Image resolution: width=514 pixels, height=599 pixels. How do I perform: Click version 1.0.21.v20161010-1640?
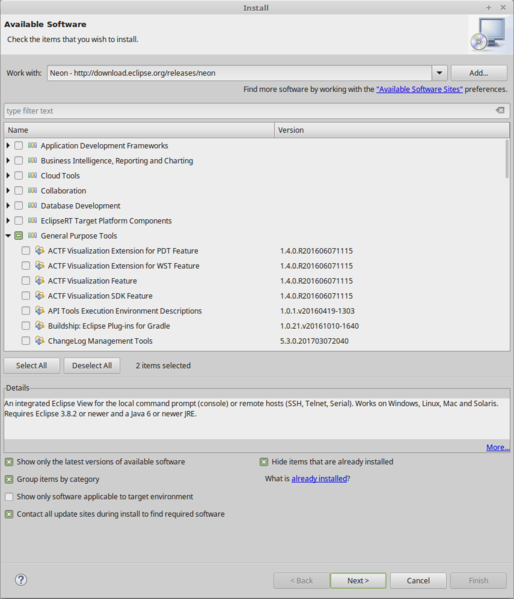tap(319, 326)
